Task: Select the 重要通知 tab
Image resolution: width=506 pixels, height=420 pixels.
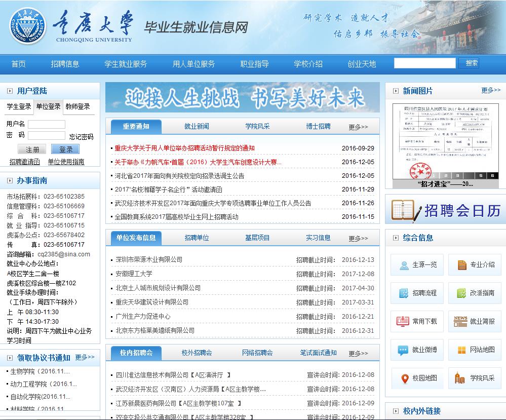Action: point(136,127)
